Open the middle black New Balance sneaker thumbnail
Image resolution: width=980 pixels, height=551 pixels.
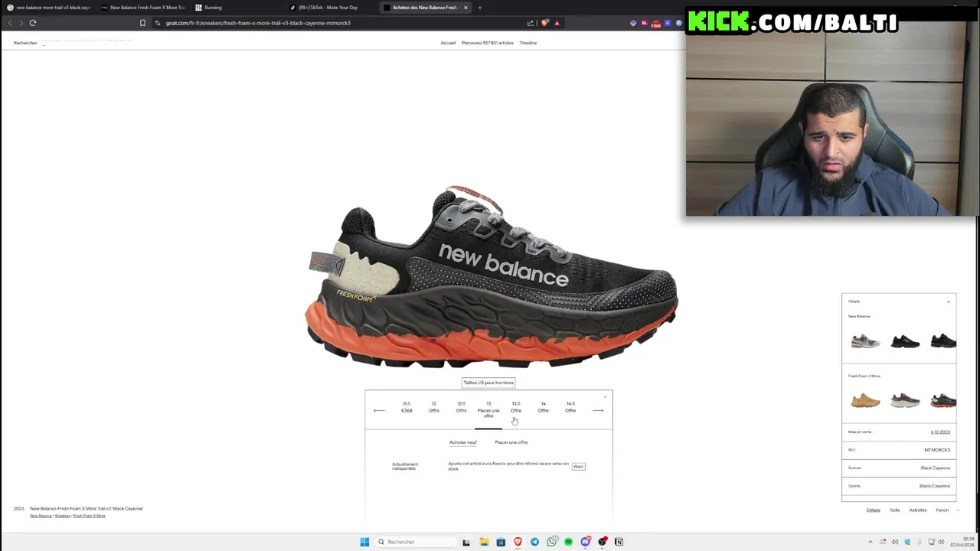[x=905, y=341]
